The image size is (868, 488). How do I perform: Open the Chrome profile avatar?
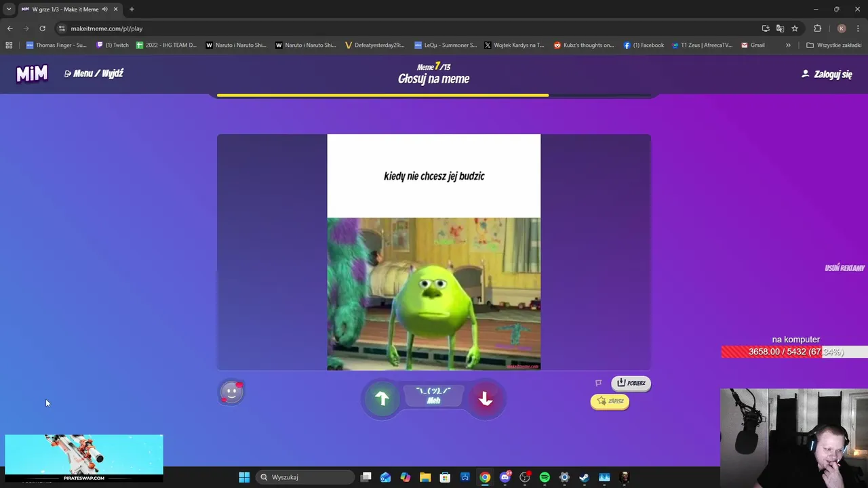tap(842, 28)
